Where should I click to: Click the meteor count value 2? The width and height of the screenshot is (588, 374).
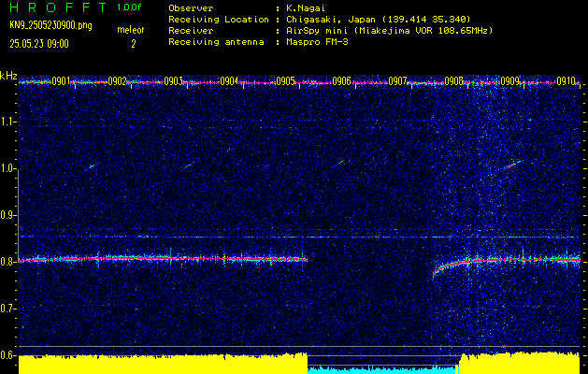(x=133, y=44)
